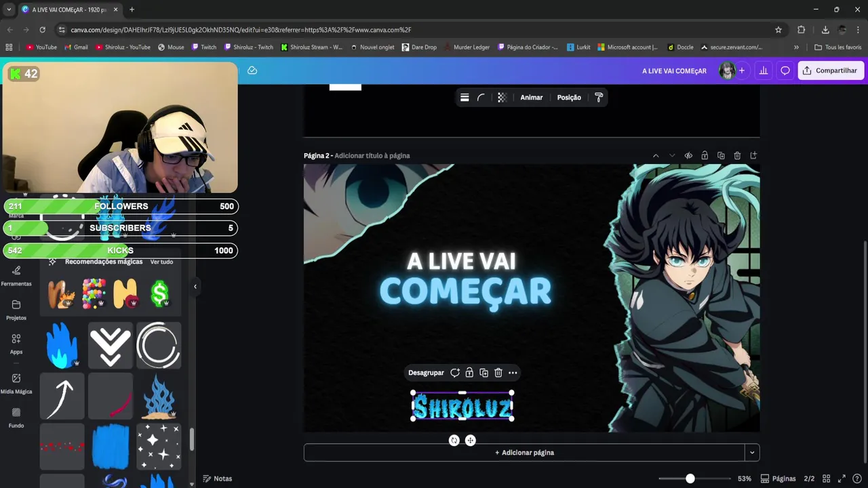868x488 pixels.
Task: Reload the browser page
Action: click(42, 30)
